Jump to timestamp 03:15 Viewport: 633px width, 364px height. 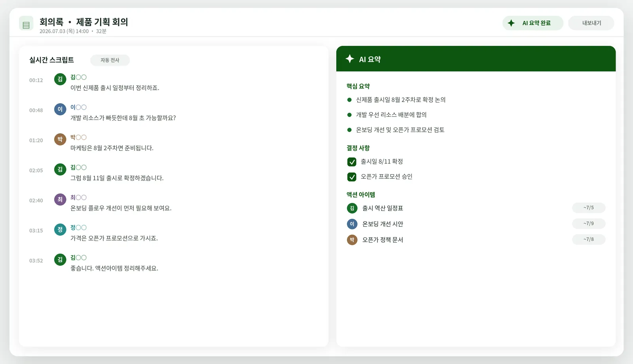coord(36,231)
